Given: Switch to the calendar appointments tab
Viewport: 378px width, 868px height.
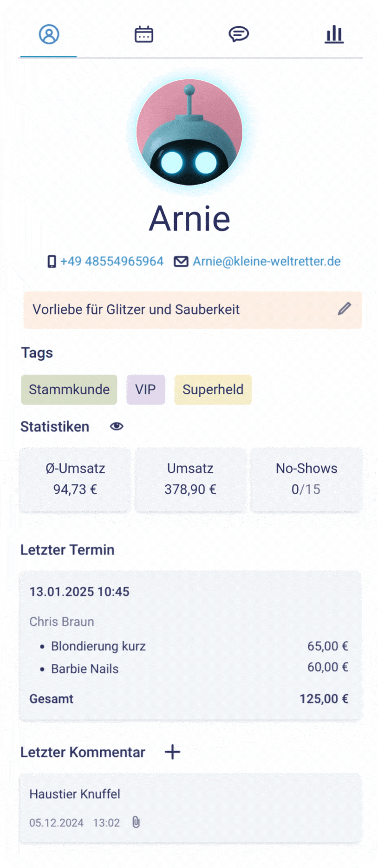Looking at the screenshot, I should pos(144,34).
